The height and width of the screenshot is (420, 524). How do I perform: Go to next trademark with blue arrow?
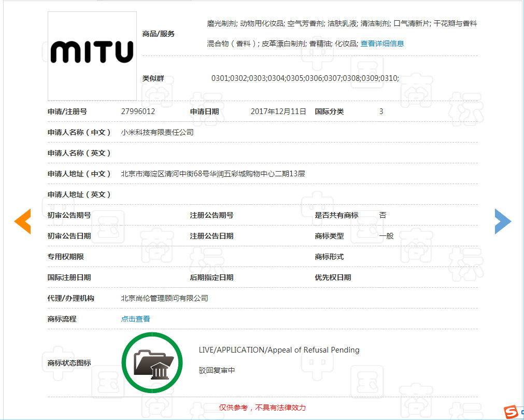503,221
